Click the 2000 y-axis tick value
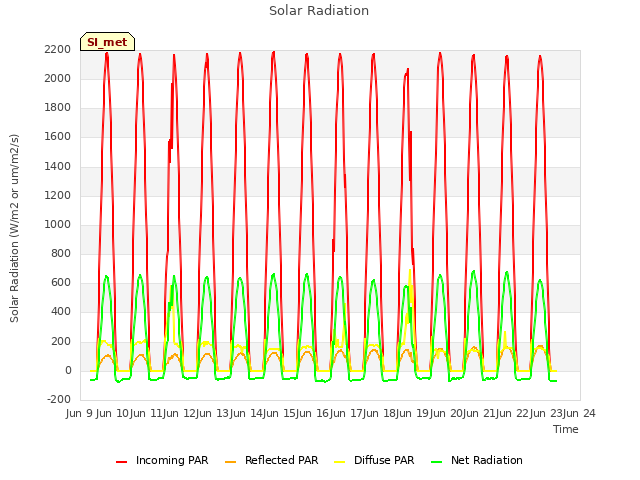 [x=58, y=78]
